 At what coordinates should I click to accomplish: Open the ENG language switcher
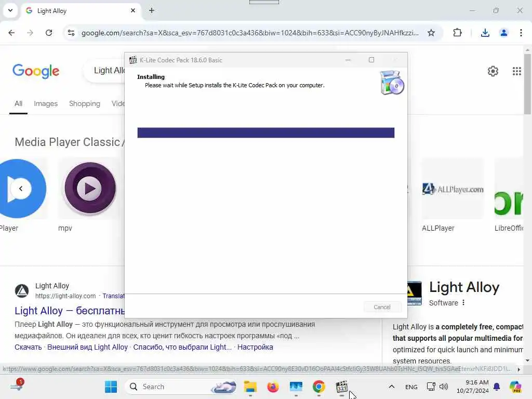tap(411, 387)
